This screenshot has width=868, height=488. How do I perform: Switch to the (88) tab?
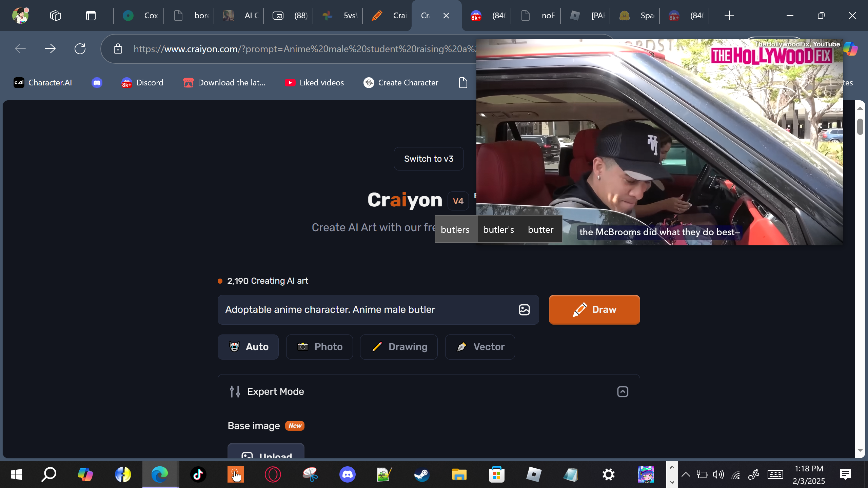(289, 16)
